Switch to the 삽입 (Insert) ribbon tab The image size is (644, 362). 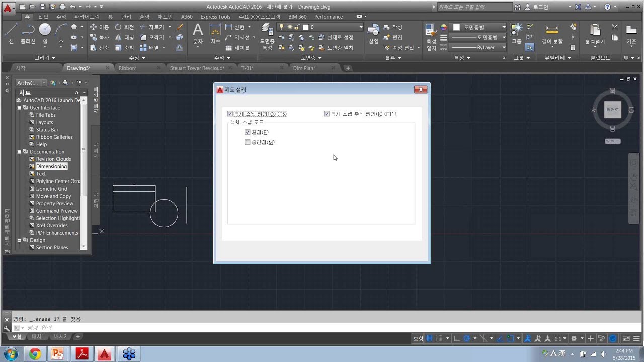click(x=43, y=17)
